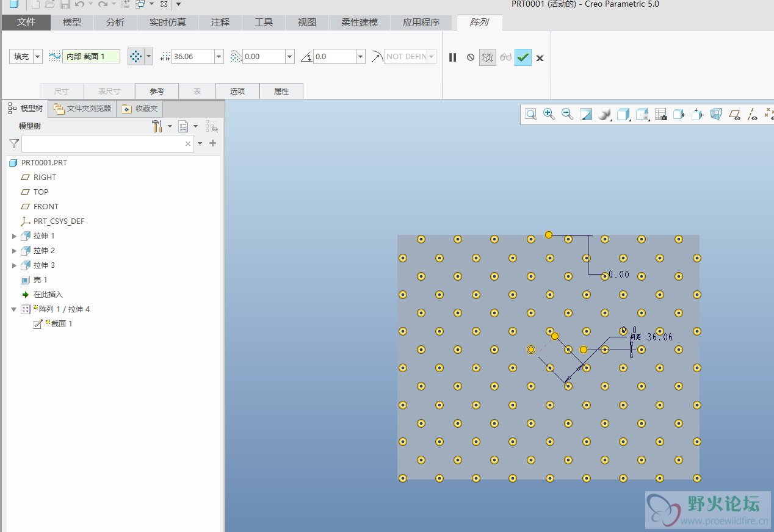
Task: Click the Save disk icon
Action: 64,4
